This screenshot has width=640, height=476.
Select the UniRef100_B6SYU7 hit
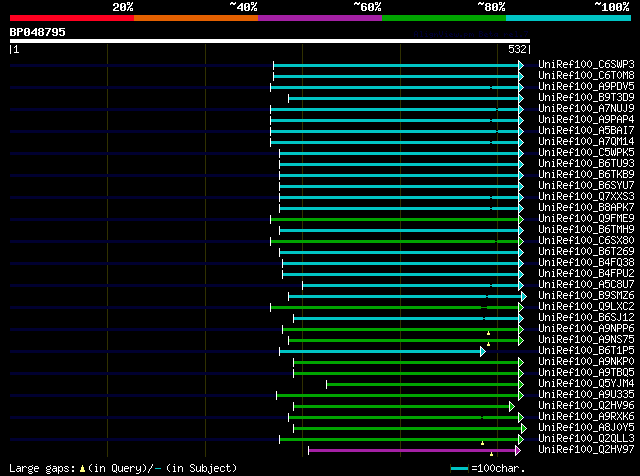[586, 186]
